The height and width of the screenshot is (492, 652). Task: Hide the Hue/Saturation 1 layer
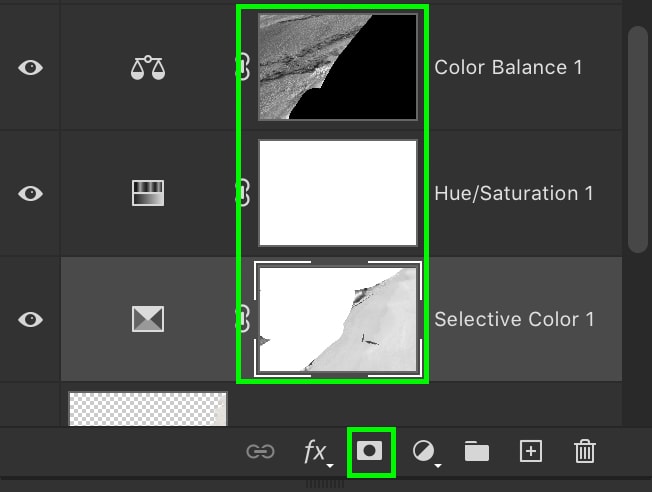[x=30, y=193]
